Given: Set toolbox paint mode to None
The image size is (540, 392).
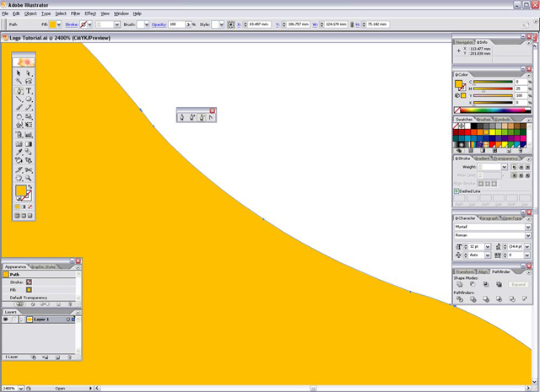Looking at the screenshot, I should click(x=30, y=207).
